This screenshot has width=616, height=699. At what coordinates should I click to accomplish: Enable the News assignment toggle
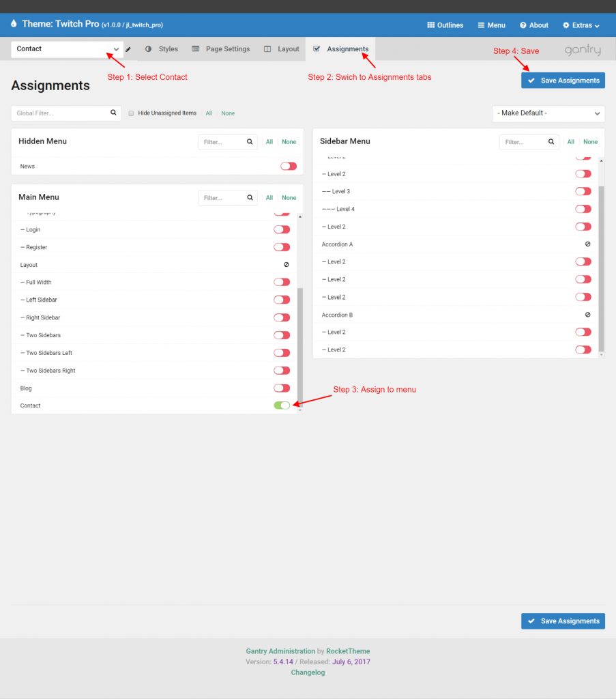[288, 166]
